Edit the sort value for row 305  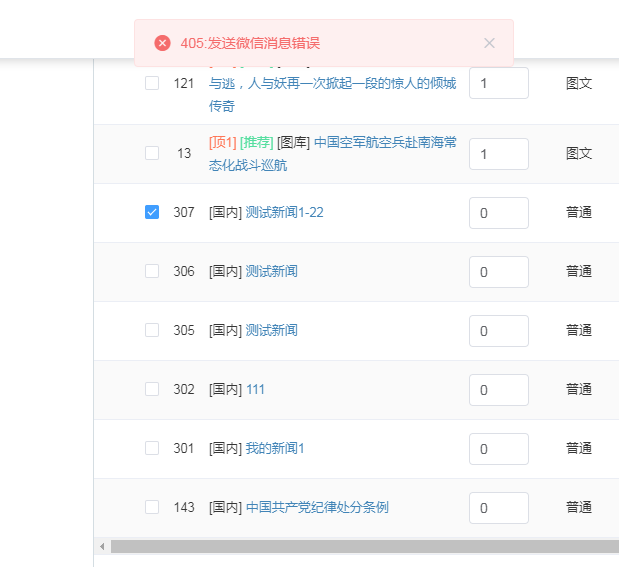point(498,330)
